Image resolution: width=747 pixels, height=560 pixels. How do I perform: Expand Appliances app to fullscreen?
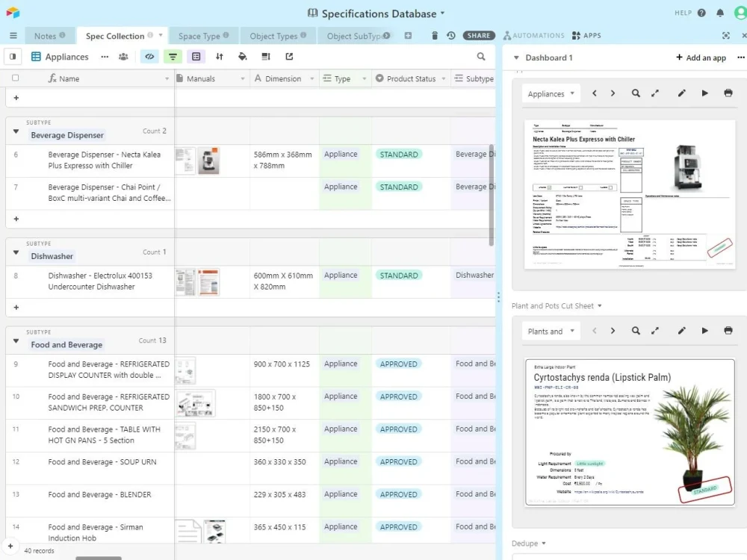tap(656, 93)
